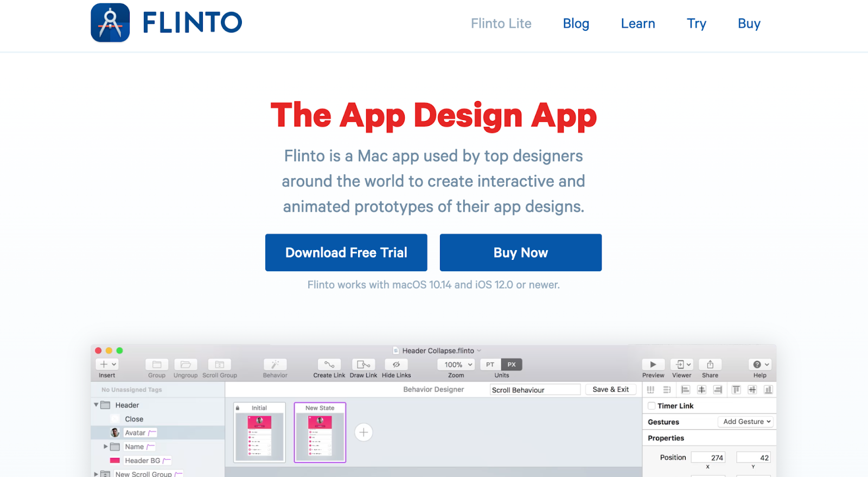Click the lock icon on Initial state
This screenshot has width=868, height=477.
[238, 408]
